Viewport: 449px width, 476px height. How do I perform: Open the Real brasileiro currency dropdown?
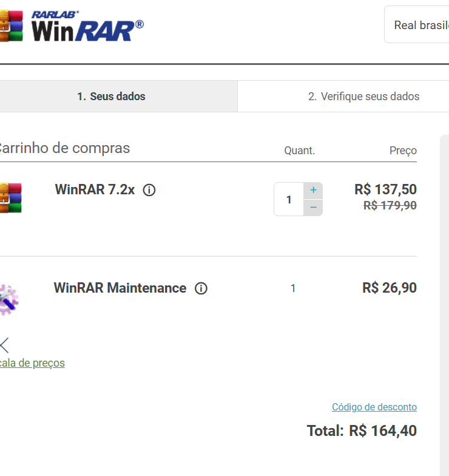[x=417, y=24]
